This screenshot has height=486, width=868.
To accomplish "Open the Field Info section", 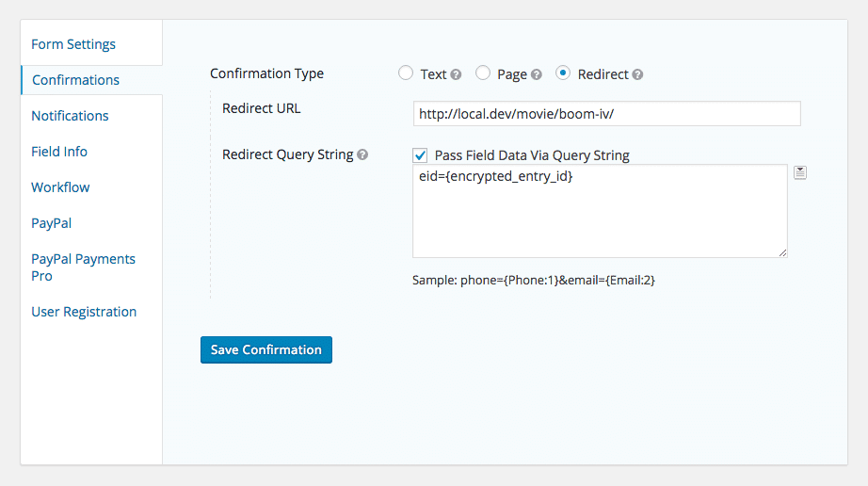I will click(59, 152).
